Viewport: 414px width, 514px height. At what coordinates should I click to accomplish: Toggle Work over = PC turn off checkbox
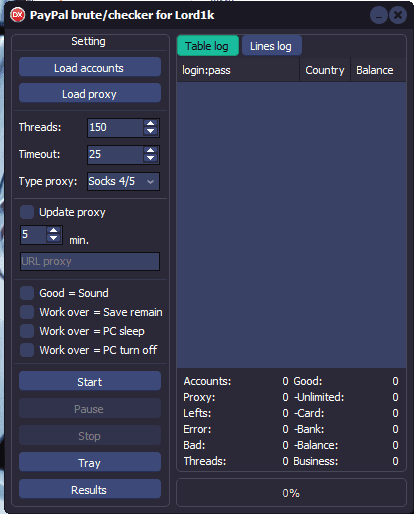coord(27,350)
